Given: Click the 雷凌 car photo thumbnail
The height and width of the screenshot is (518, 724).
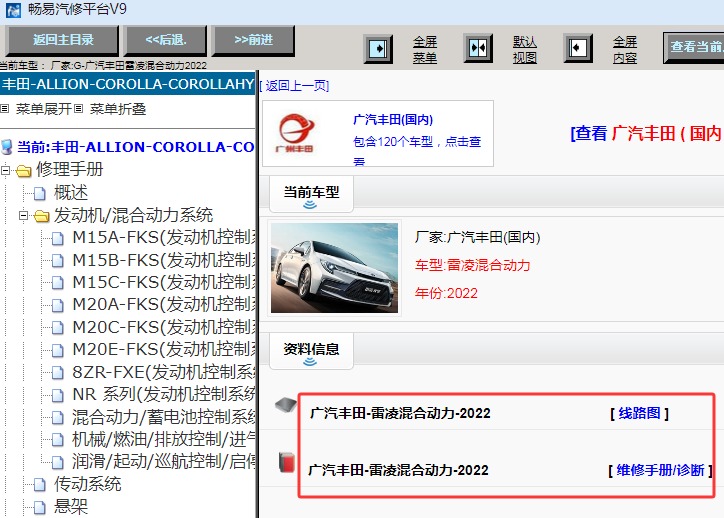Looking at the screenshot, I should pos(334,268).
